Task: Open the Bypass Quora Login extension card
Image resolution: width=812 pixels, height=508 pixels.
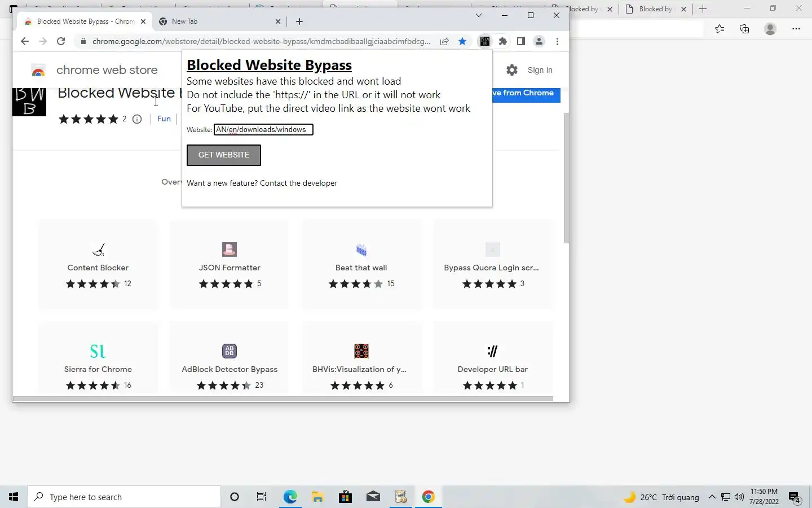Action: tap(493, 264)
